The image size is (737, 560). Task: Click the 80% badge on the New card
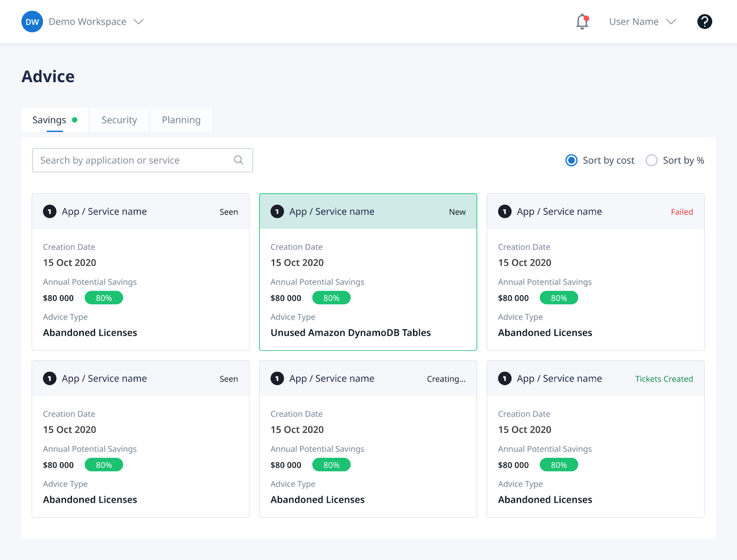point(331,298)
